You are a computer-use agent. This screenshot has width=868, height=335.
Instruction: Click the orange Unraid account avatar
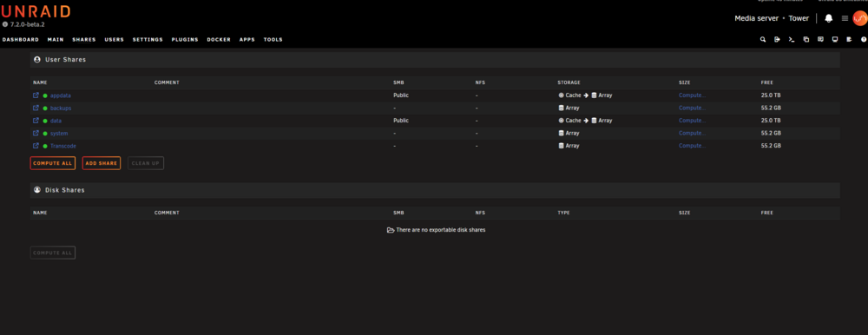pos(859,18)
